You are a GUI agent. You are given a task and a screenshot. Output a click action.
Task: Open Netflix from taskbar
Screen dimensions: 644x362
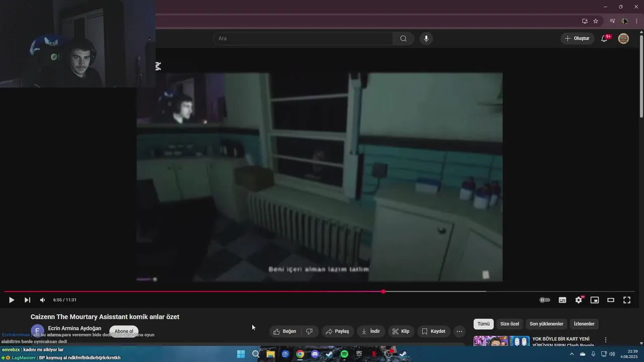pyautogui.click(x=374, y=354)
